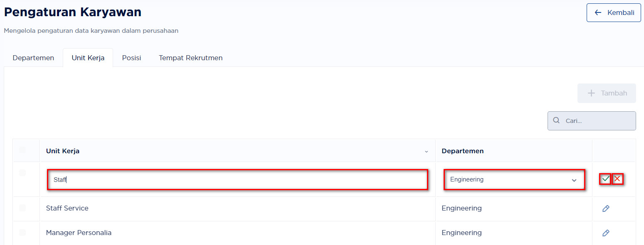The height and width of the screenshot is (245, 644).
Task: Click the magnifier icon in the search box
Action: tap(556, 121)
